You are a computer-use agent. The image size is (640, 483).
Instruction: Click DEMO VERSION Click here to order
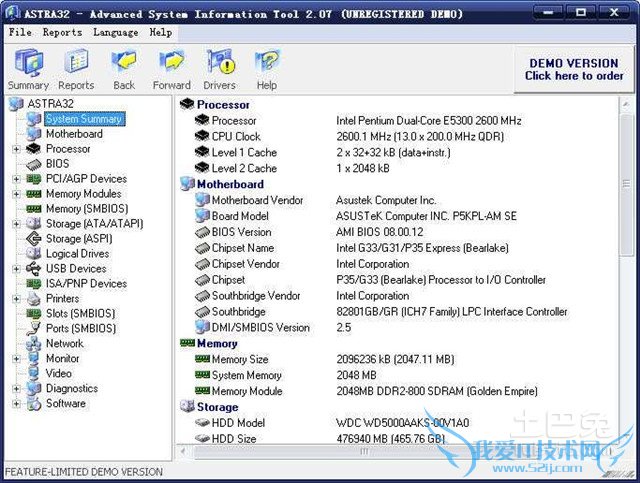[574, 69]
